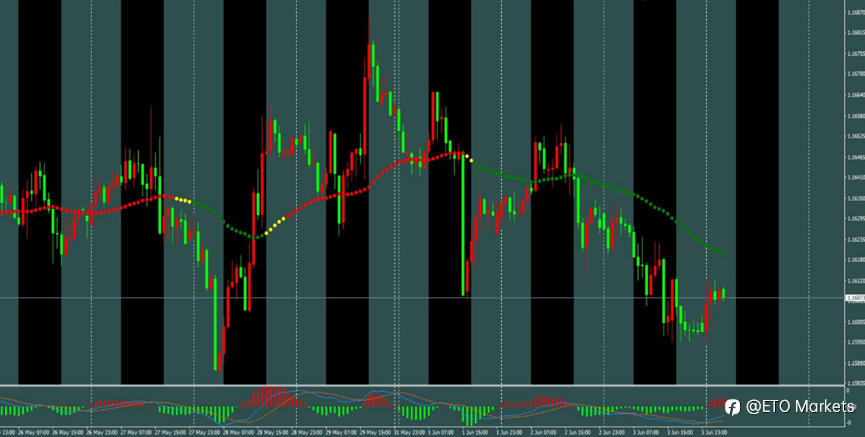Click the 1.16410 price scale label
865x437 pixels.
pos(855,178)
